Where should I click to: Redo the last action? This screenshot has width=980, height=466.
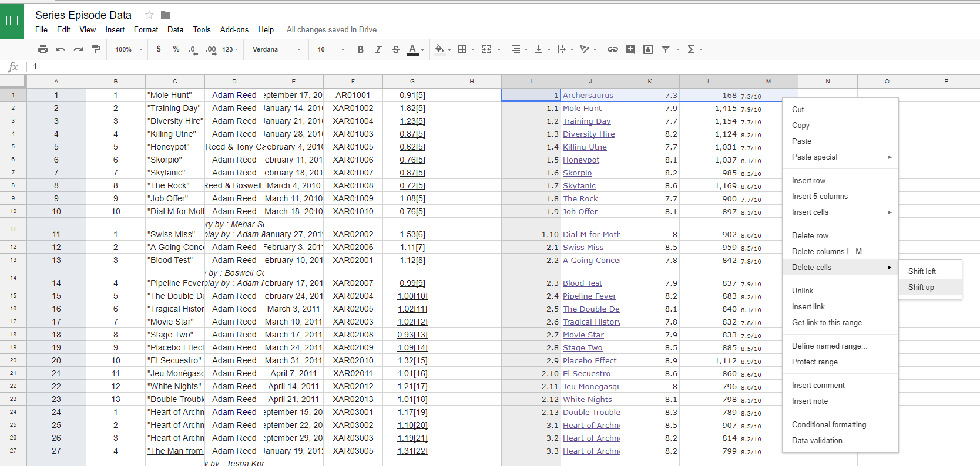(78, 49)
